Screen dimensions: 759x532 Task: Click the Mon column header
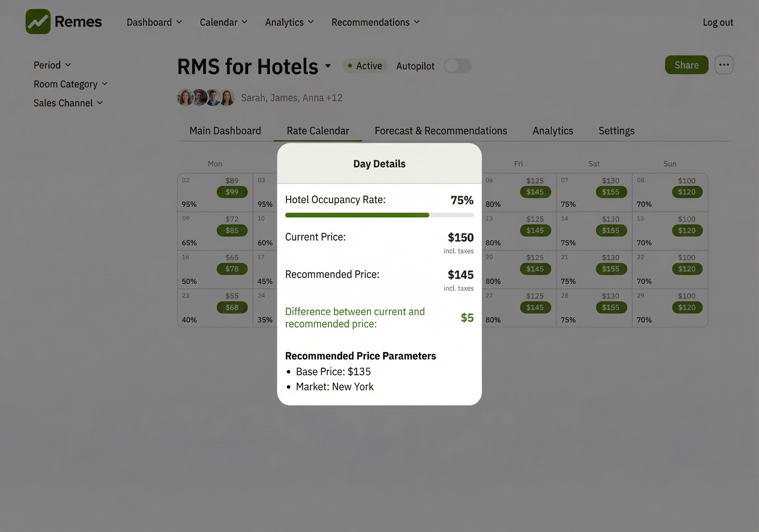tap(215, 164)
